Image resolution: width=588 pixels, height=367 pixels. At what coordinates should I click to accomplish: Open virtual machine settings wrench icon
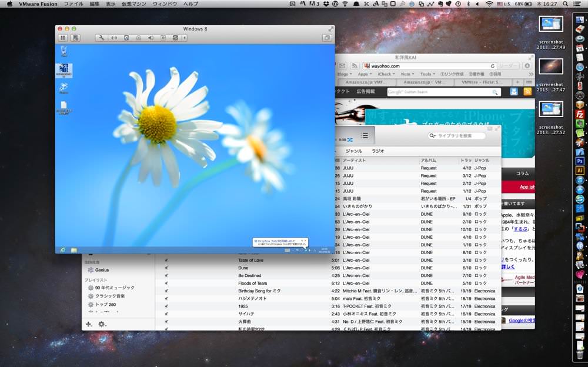tap(101, 38)
